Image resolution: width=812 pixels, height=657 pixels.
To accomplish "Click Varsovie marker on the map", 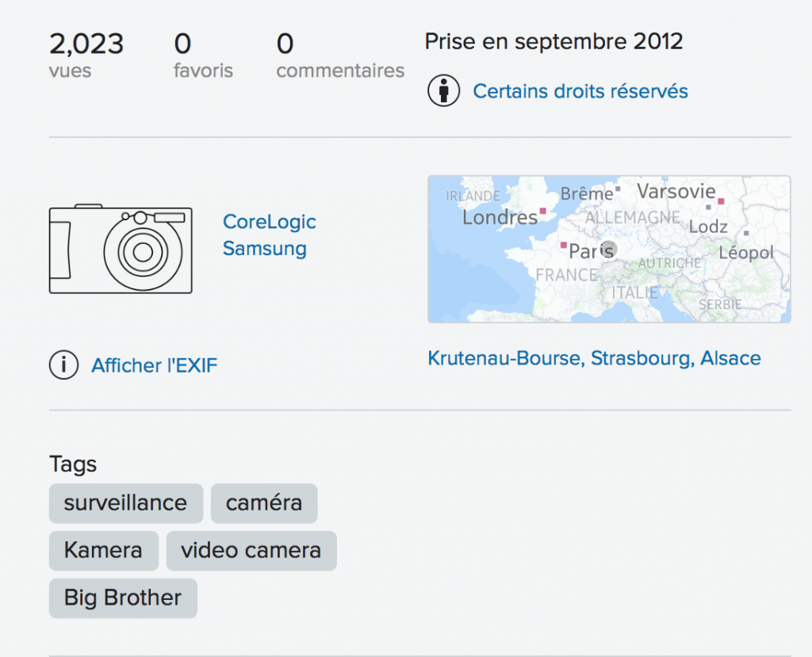I will (x=721, y=201).
